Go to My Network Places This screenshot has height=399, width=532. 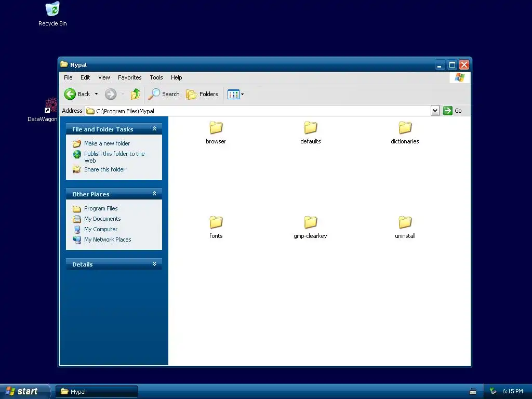tap(108, 240)
